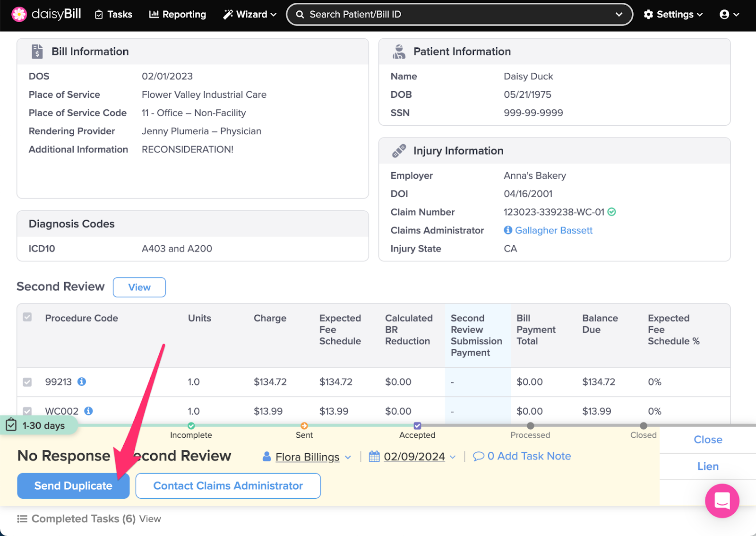Image resolution: width=756 pixels, height=536 pixels.
Task: Uncheck the 99213 procedure row checkbox
Action: [27, 382]
